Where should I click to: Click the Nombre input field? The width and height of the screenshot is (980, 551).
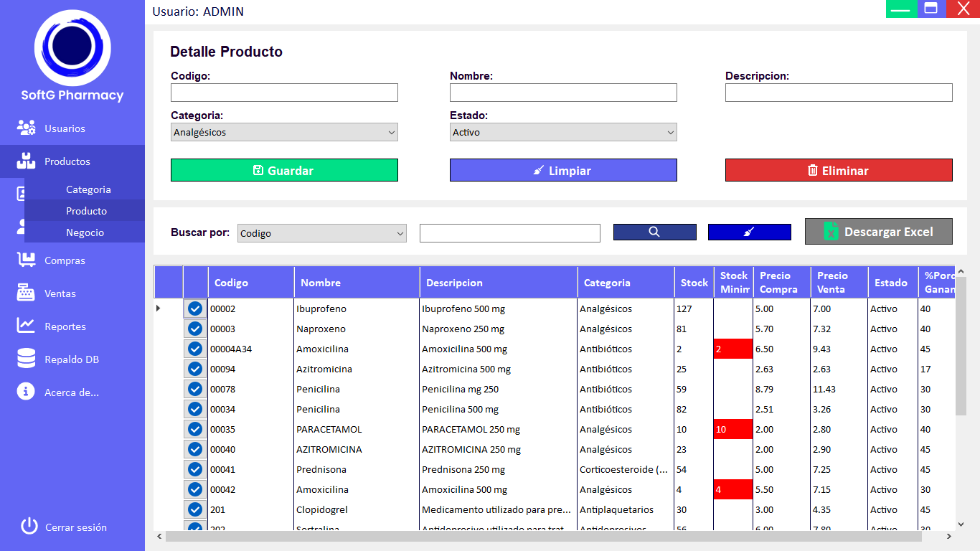point(563,93)
